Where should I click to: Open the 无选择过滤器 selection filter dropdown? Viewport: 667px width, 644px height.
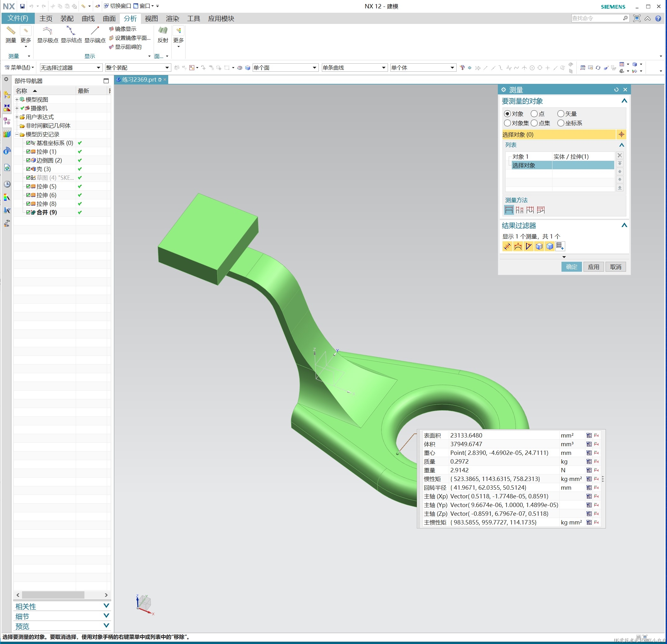click(x=71, y=67)
